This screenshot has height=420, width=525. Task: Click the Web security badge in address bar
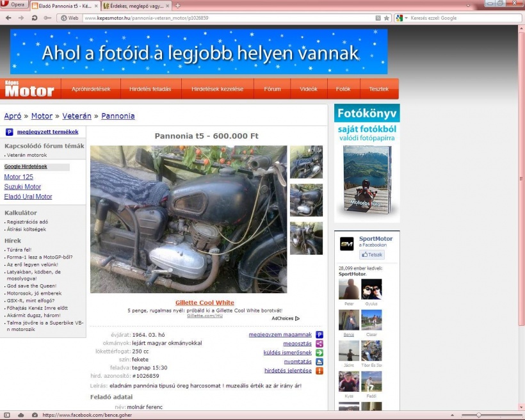tap(69, 18)
